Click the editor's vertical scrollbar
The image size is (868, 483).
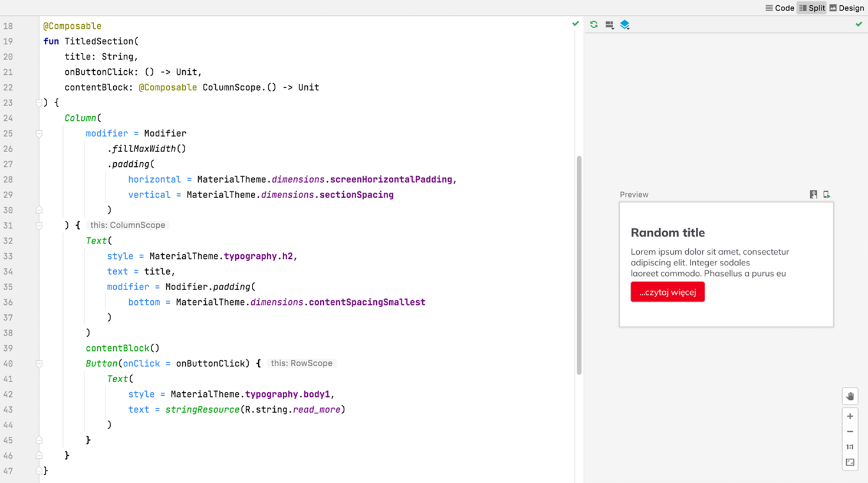pyautogui.click(x=579, y=265)
